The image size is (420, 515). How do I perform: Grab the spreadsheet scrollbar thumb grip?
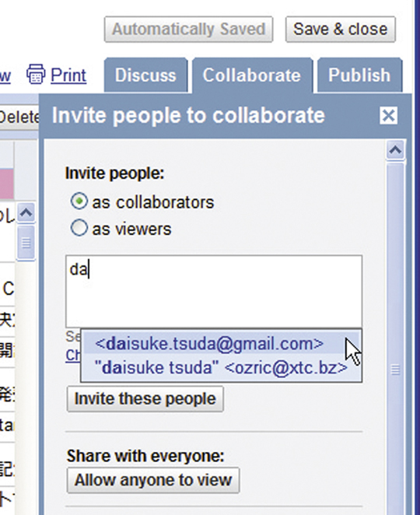click(26, 243)
